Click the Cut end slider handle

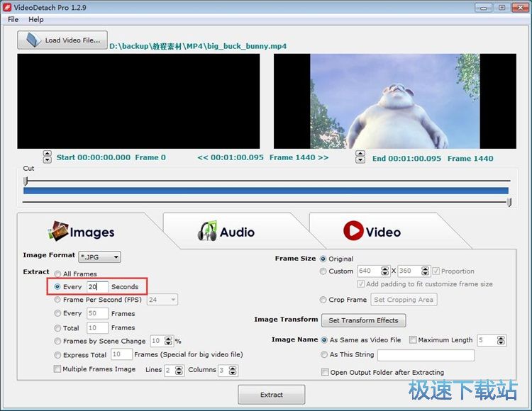(x=509, y=202)
